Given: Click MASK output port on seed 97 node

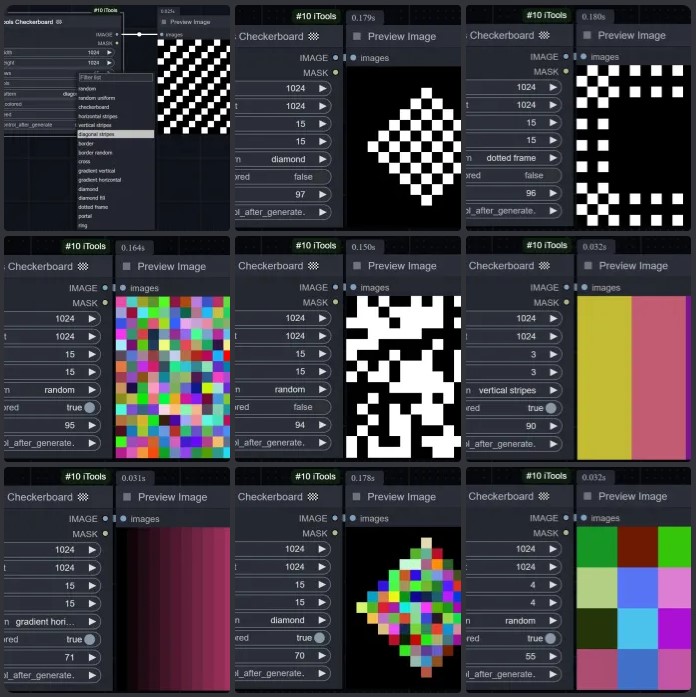Looking at the screenshot, I should (336, 72).
